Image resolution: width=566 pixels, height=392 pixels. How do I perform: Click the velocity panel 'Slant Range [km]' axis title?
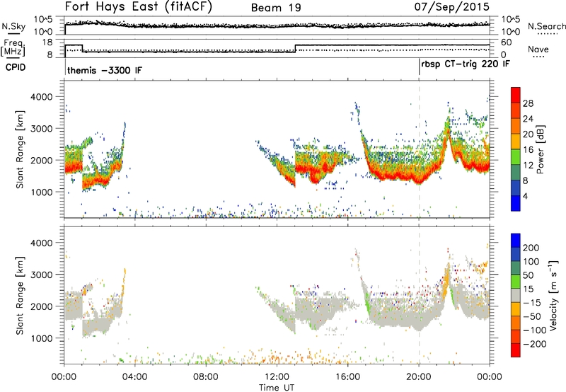pos(20,295)
